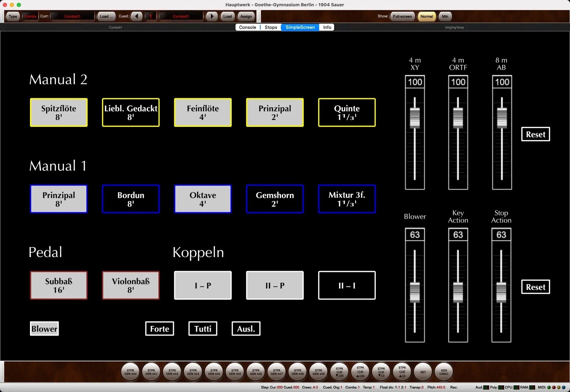This screenshot has height=392, width=570.
Task: Open the Load ... combination set menu
Action: [106, 16]
